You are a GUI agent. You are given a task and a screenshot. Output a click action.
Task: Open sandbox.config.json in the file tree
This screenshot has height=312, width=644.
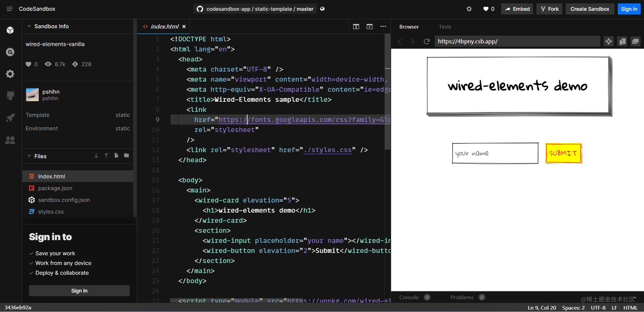[78, 200]
